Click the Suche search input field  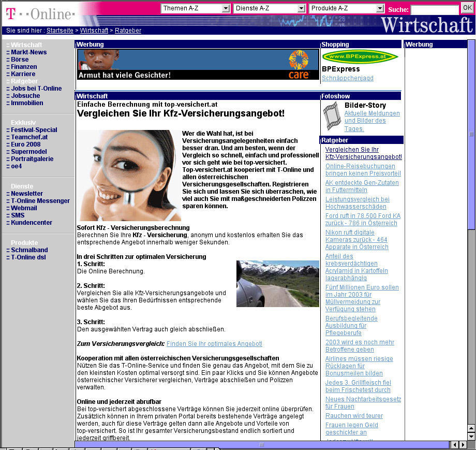[434, 10]
